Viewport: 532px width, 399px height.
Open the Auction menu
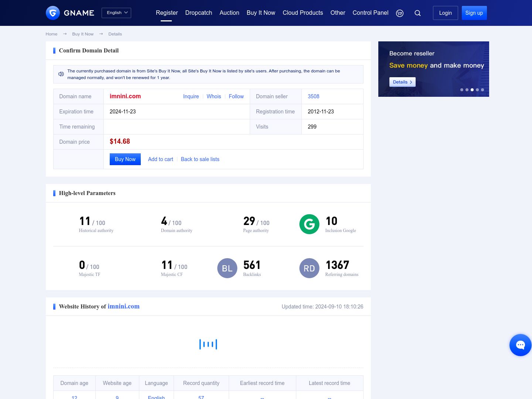coord(229,13)
